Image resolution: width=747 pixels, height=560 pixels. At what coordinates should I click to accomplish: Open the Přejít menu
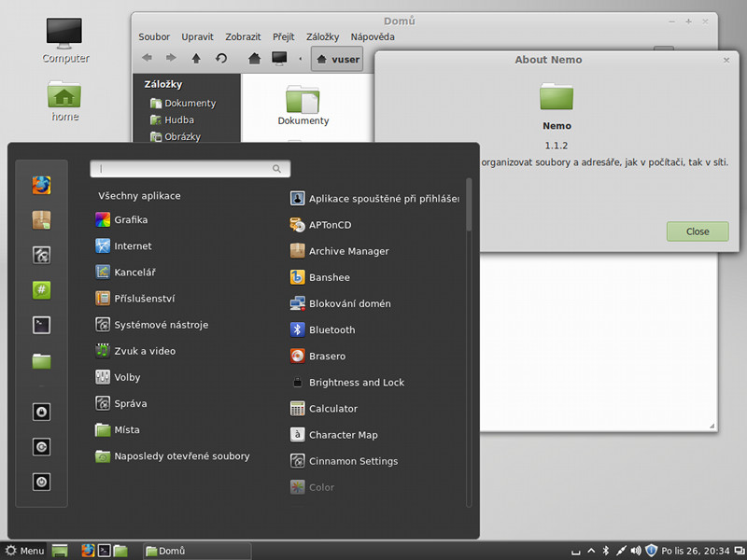[284, 36]
